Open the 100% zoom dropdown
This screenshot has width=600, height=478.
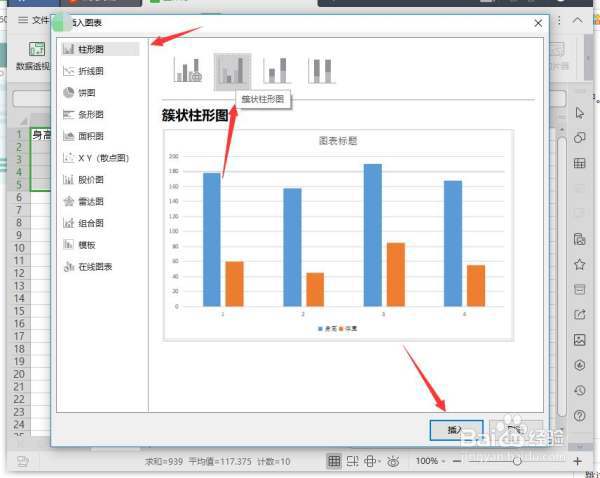pyautogui.click(x=430, y=461)
